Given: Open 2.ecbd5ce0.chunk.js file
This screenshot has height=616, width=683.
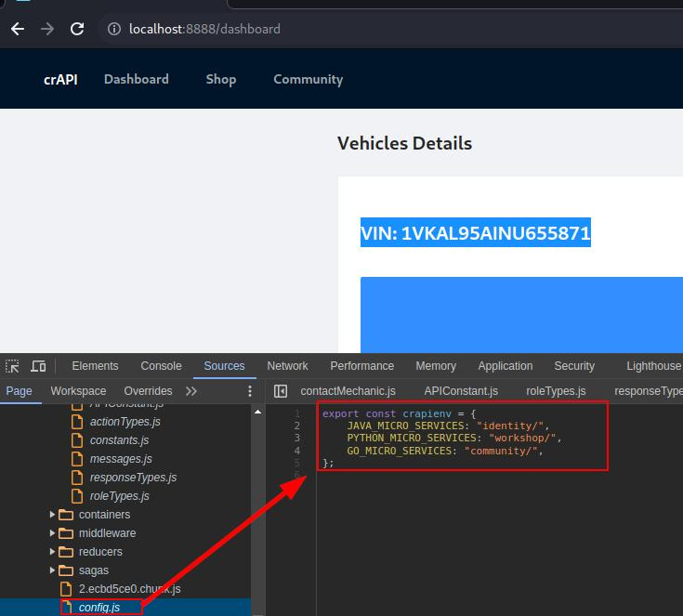Looking at the screenshot, I should [x=129, y=589].
